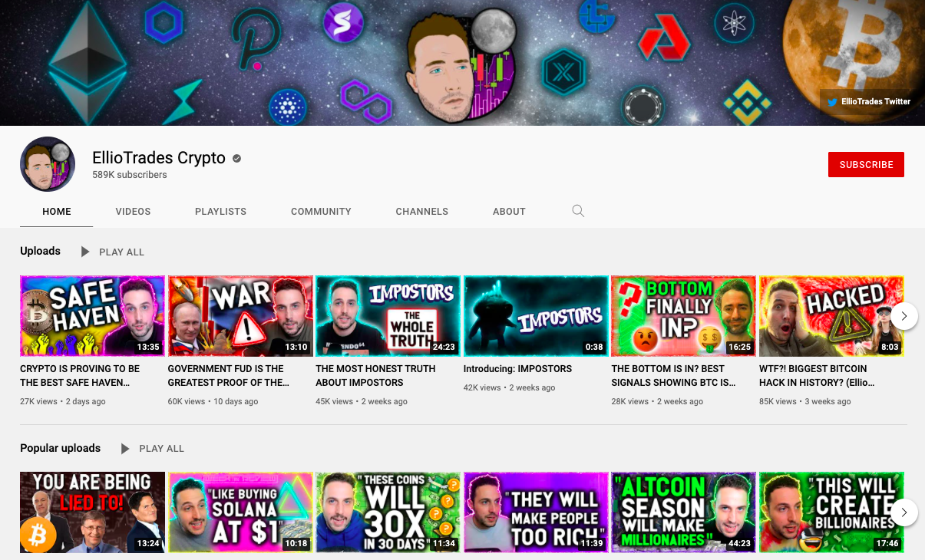Click Popular uploads section heading
The width and height of the screenshot is (925, 560).
point(60,448)
